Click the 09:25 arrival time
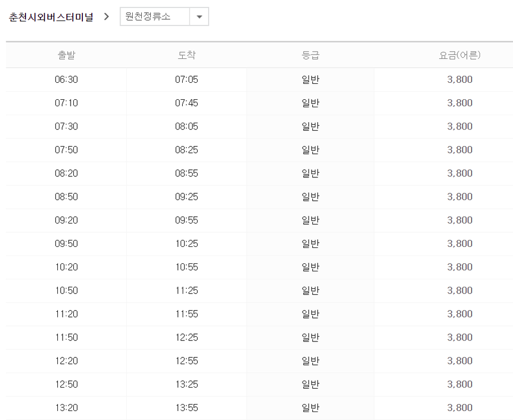Screen dimensions: 513x420 (186, 196)
